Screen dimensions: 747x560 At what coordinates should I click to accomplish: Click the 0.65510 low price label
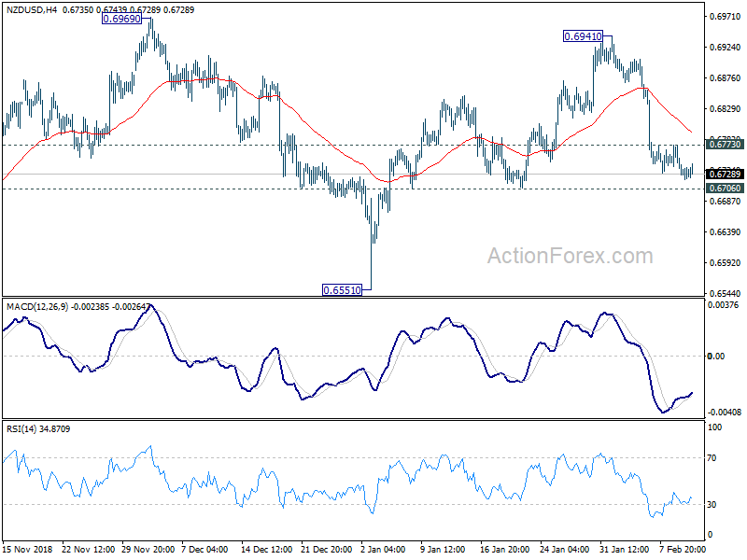[x=342, y=289]
